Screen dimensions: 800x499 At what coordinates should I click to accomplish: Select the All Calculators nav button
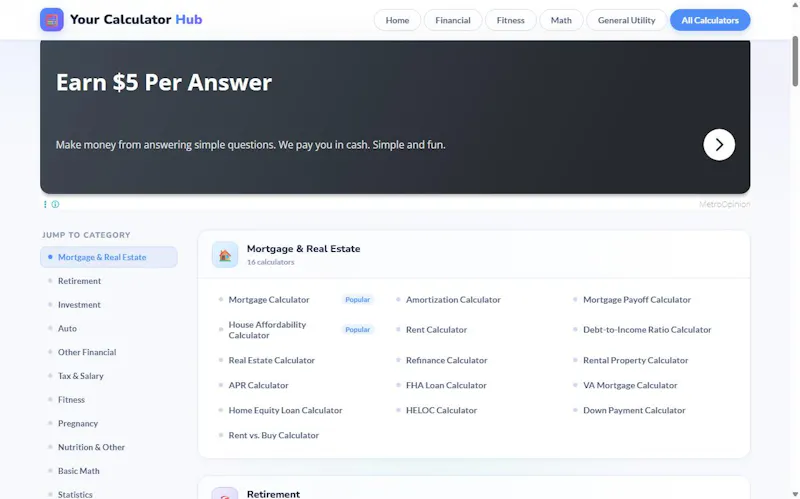710,20
